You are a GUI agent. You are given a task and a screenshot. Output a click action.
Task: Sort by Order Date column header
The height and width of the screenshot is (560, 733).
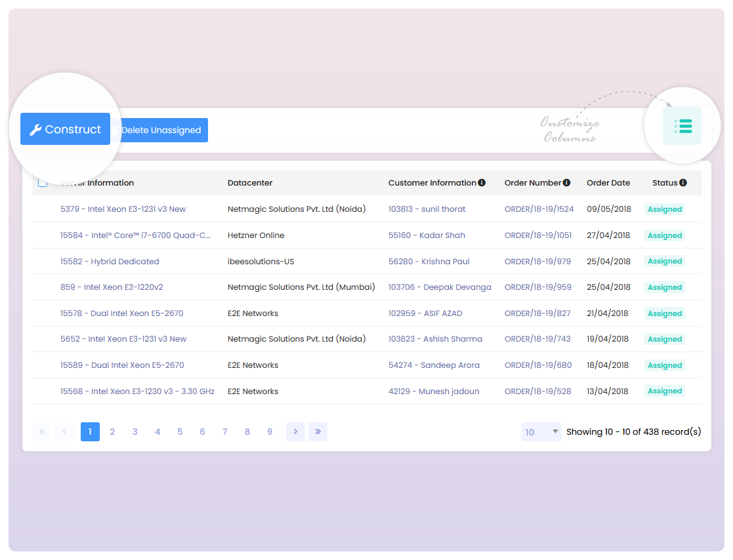[x=608, y=183]
